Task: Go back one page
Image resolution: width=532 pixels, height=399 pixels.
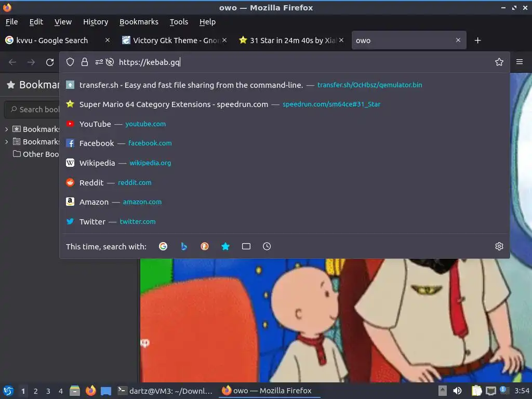Action: 12,62
